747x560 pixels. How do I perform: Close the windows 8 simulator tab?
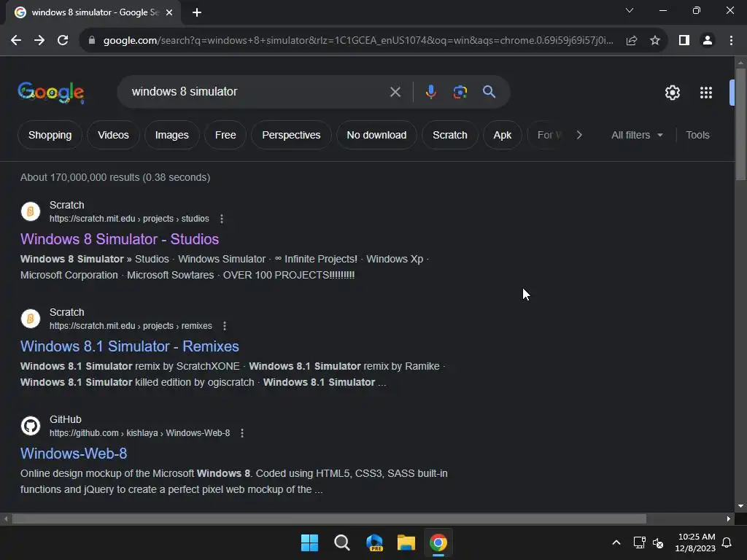169,12
